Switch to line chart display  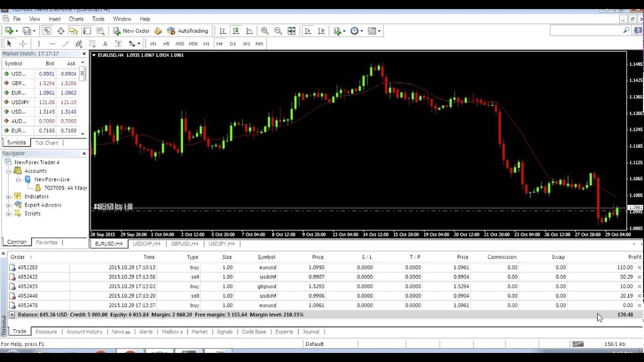click(249, 31)
